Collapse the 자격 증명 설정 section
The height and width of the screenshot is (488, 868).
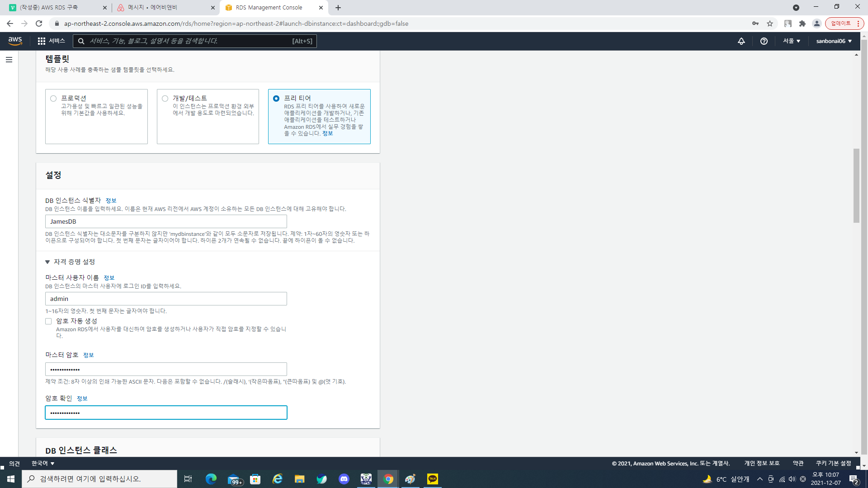coord(47,262)
